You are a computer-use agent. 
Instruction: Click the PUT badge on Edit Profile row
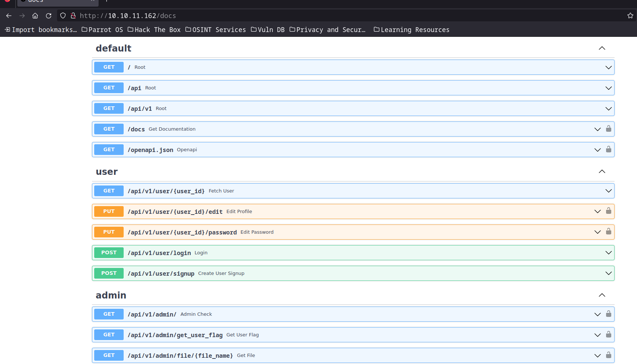tap(109, 211)
